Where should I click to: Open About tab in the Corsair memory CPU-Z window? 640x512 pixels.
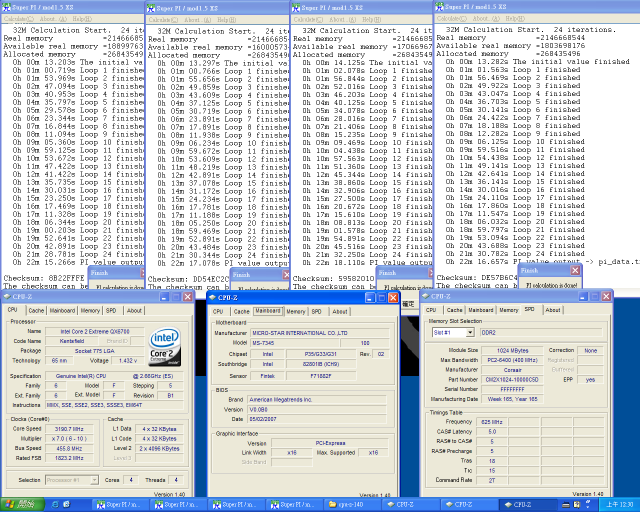click(553, 310)
